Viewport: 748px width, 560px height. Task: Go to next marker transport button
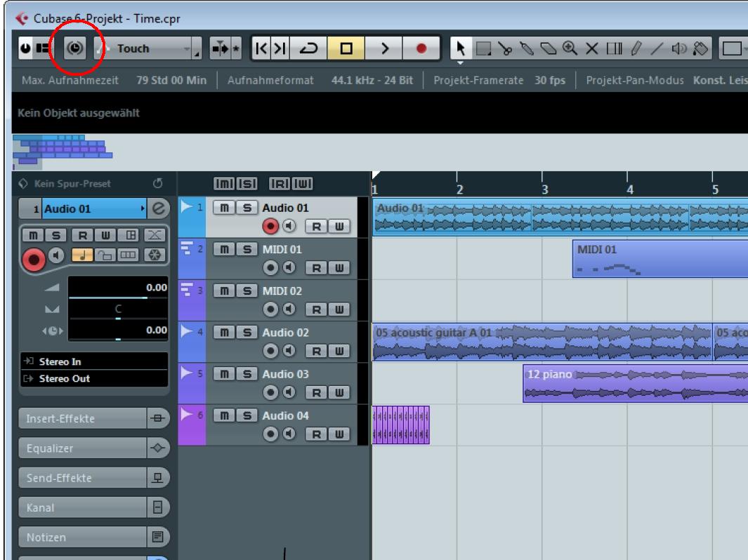(280, 48)
